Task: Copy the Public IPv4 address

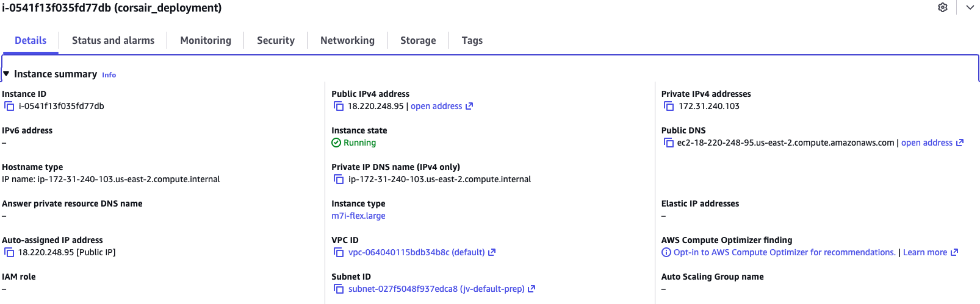Action: point(339,106)
